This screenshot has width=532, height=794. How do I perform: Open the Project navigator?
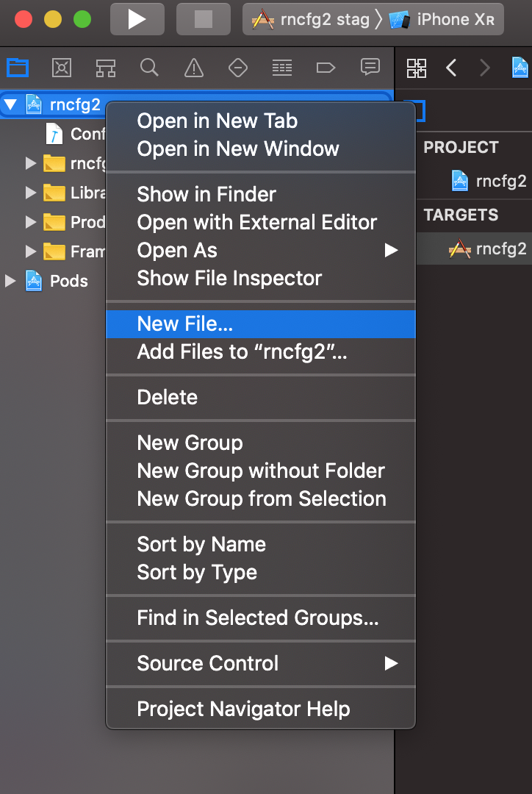pos(17,67)
